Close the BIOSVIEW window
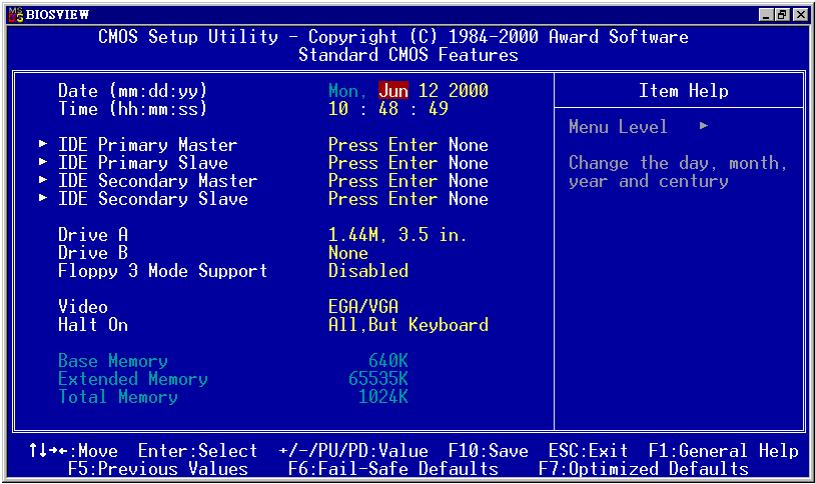 click(x=801, y=15)
